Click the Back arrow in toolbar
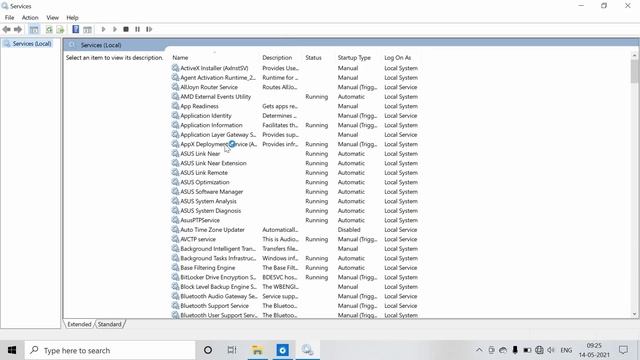The width and height of the screenshot is (640, 360). point(6,29)
